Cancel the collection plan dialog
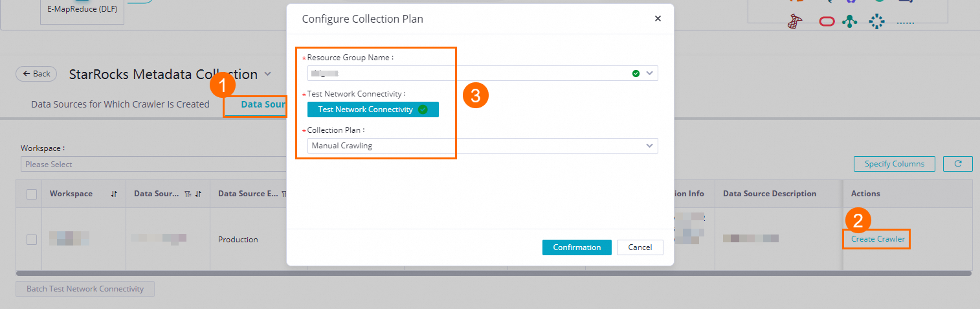The image size is (980, 309). pos(640,247)
